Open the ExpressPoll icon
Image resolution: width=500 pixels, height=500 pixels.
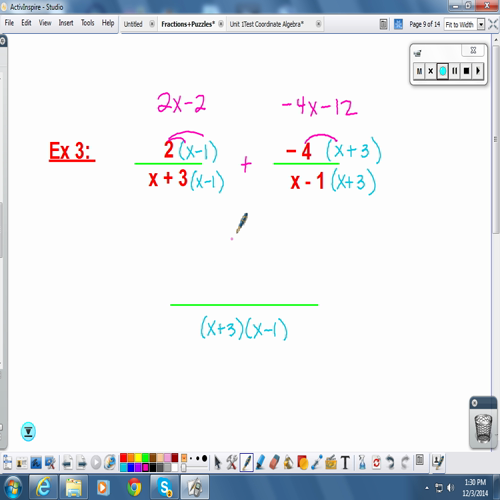110,462
